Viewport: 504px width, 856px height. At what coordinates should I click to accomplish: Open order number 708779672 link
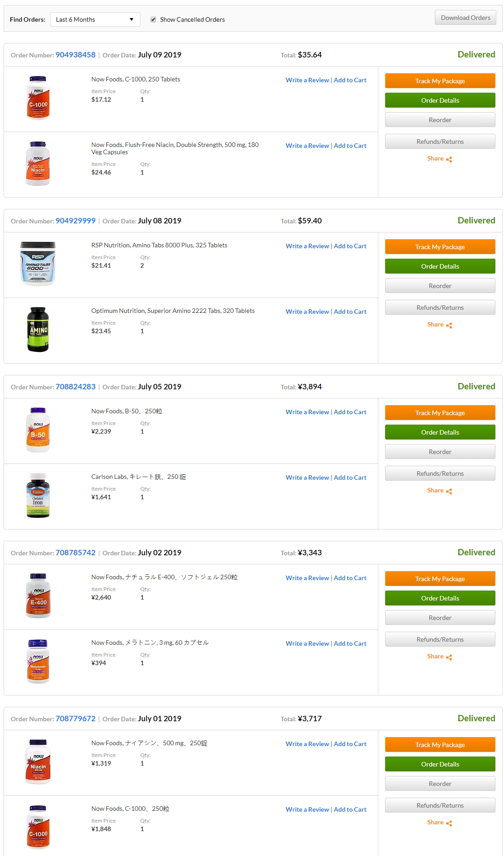(75, 719)
